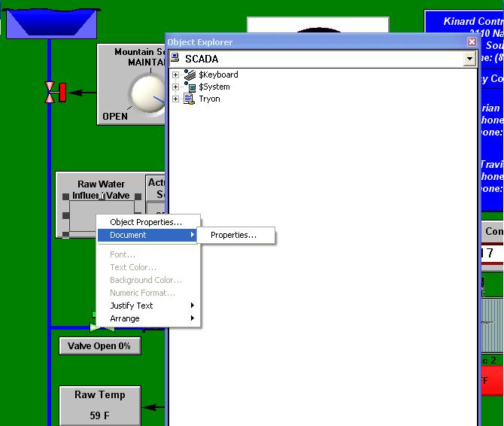504x426 pixels.
Task: Click the Object Explorer title bar
Action: [317, 42]
